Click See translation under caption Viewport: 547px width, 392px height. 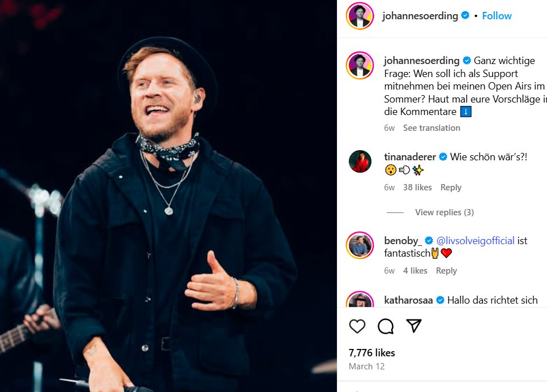[431, 128]
